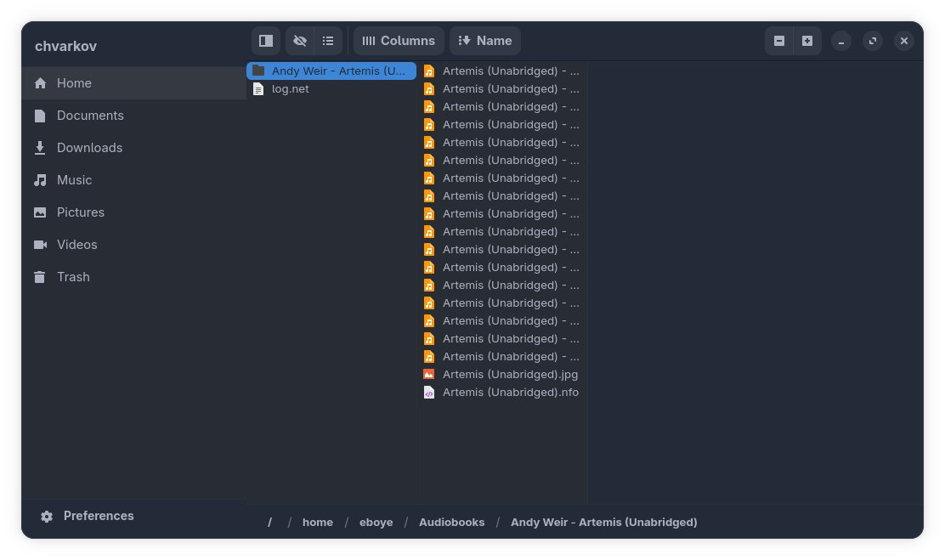Image resolution: width=945 pixels, height=560 pixels.
Task: Toggle the sidebar panel icon
Action: click(266, 41)
